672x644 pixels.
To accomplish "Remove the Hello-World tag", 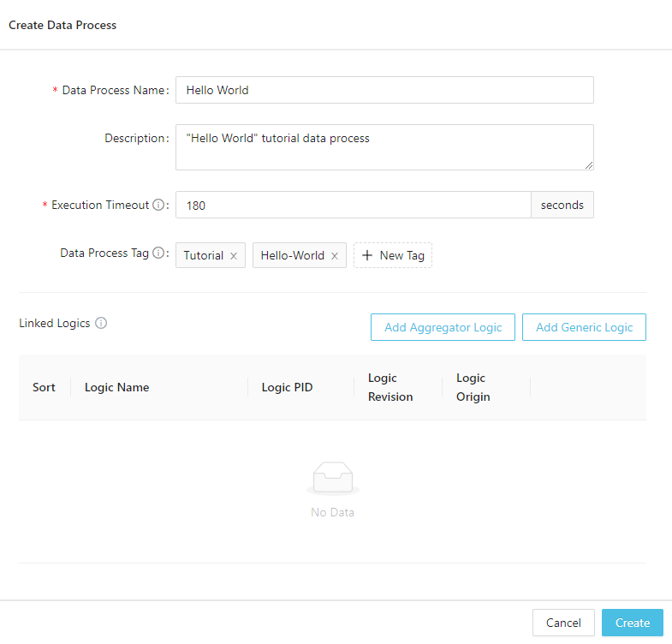I will click(334, 256).
